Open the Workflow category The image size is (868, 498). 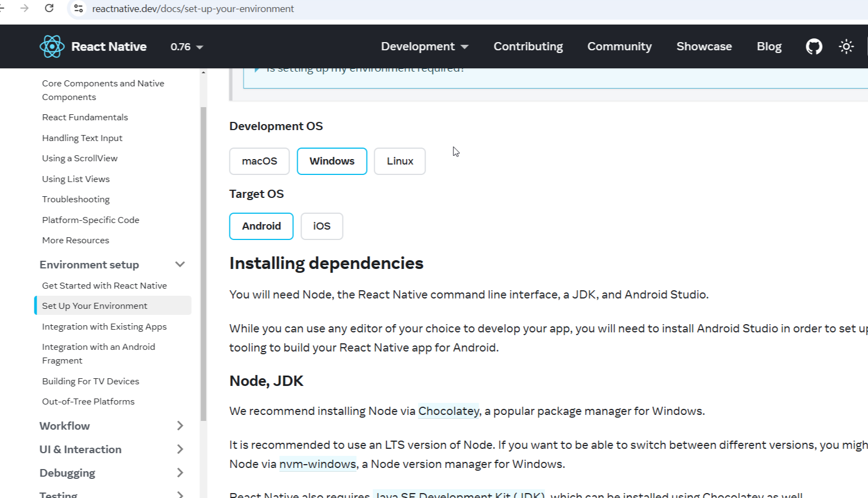pos(64,426)
